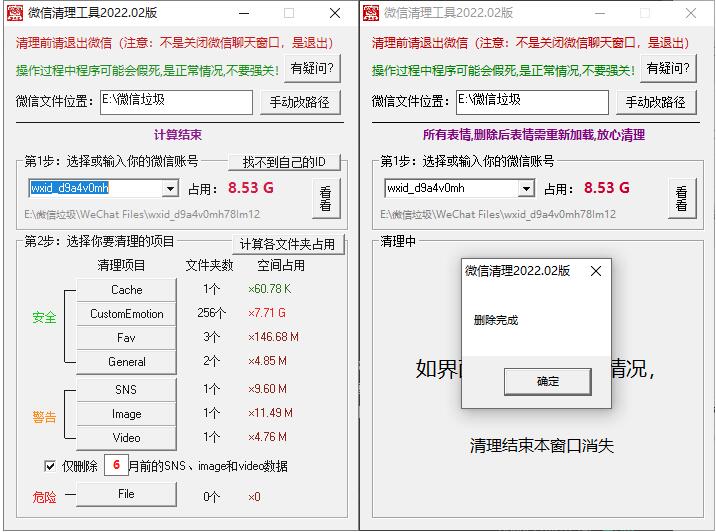Clean the SNS item

pyautogui.click(x=126, y=390)
